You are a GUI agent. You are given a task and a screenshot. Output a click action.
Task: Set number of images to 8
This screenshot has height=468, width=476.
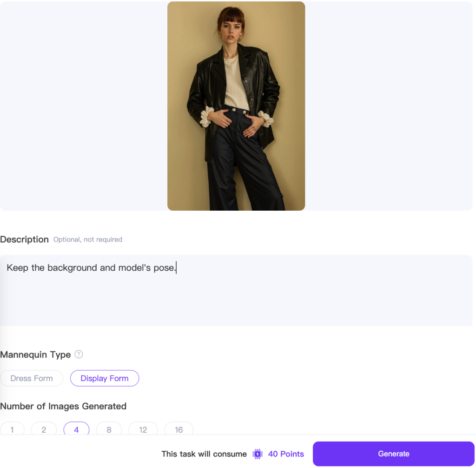[x=109, y=429]
